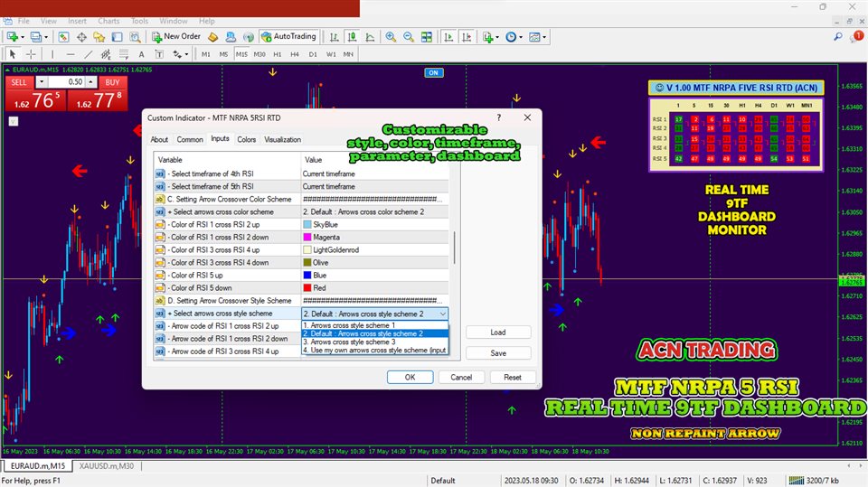Select the Trendline drawing tool
This screenshot has height=487, width=868.
pyautogui.click(x=88, y=54)
